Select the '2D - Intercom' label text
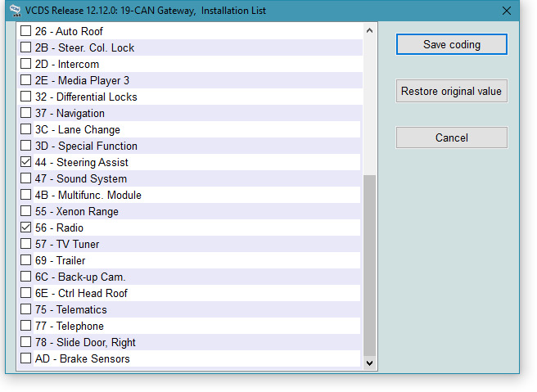 67,64
